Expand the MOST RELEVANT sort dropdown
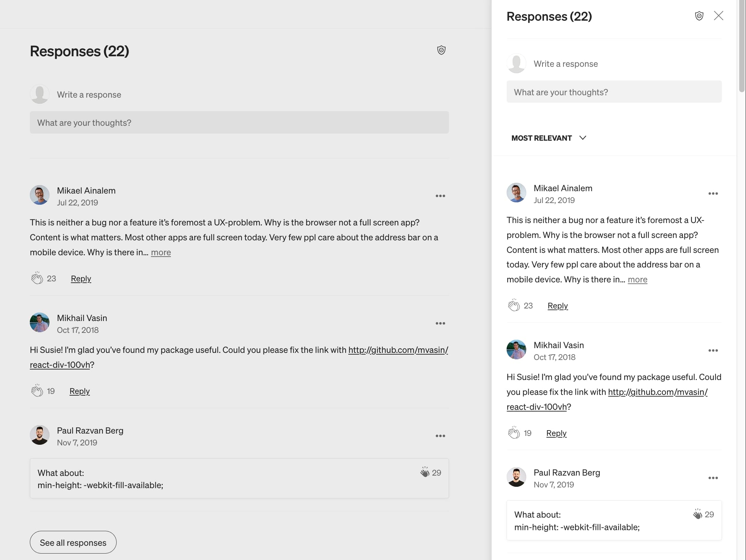This screenshot has width=746, height=560. tap(549, 138)
